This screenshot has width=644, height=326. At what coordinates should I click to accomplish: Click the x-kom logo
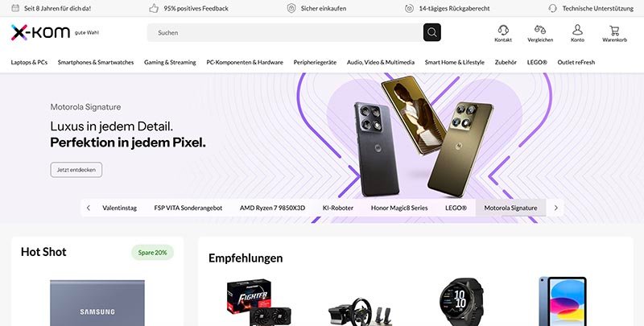coord(40,32)
